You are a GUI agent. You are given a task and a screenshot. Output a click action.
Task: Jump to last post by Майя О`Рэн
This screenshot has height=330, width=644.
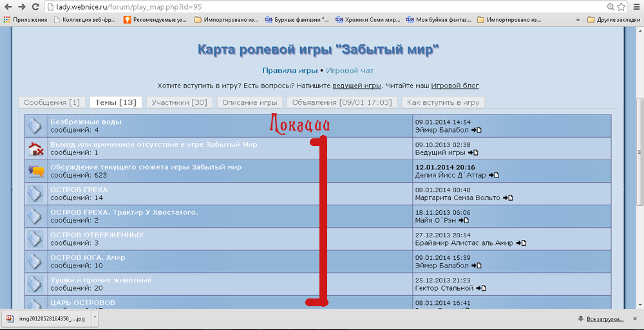[464, 221]
